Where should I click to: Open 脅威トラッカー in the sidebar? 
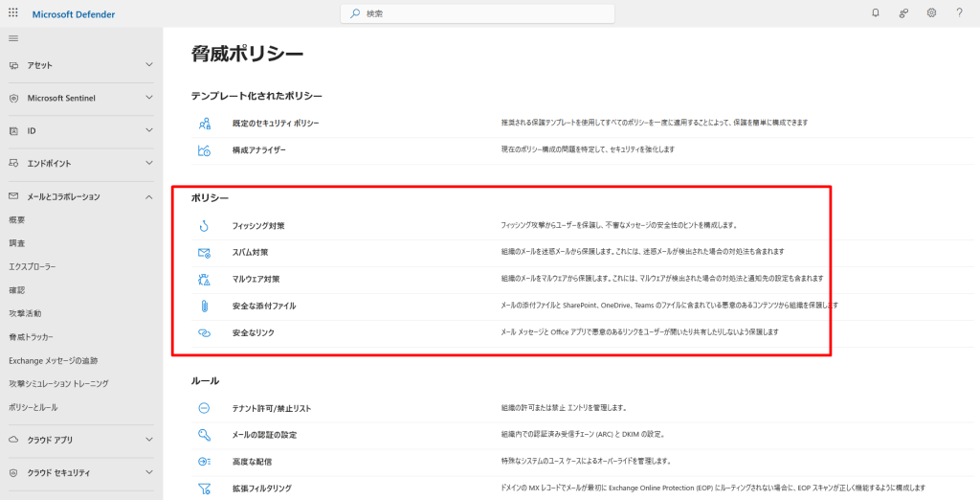(31, 337)
